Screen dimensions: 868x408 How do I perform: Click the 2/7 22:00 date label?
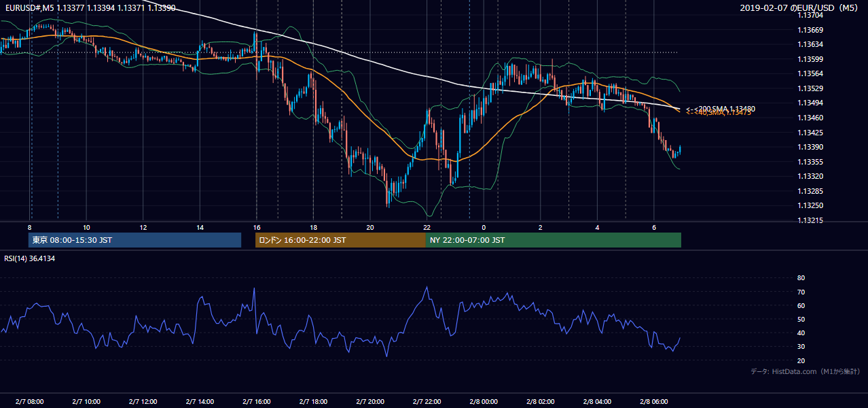(427, 402)
